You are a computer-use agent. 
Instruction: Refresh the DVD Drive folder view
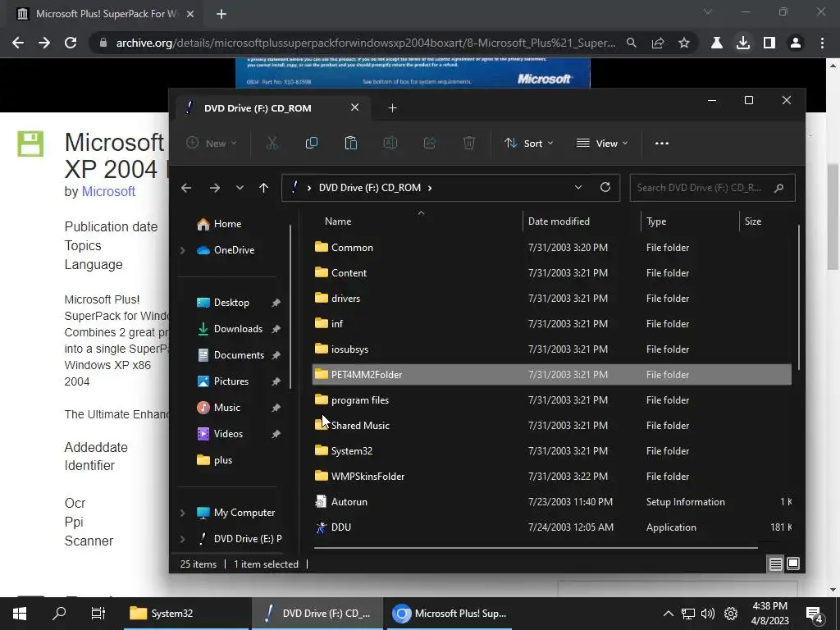point(605,188)
